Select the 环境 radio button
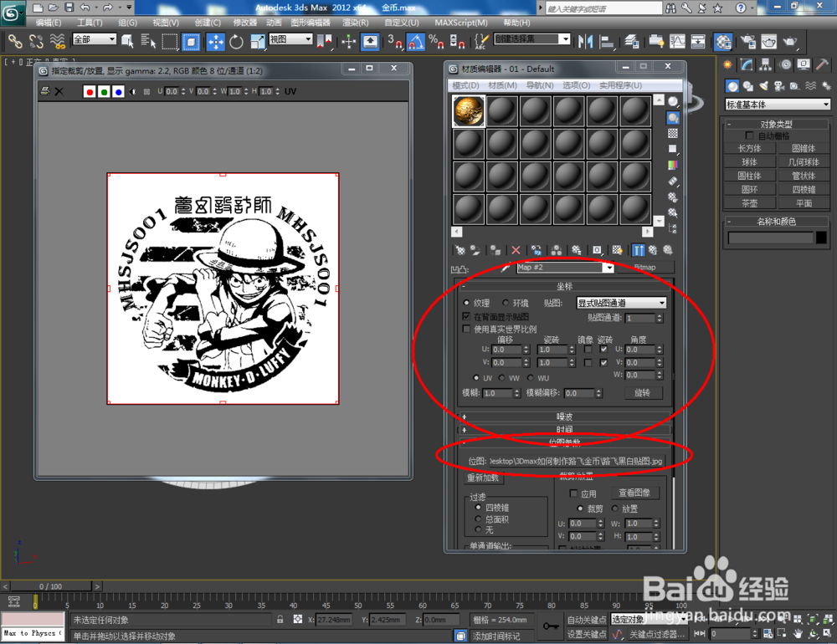The height and width of the screenshot is (644, 837). (505, 303)
